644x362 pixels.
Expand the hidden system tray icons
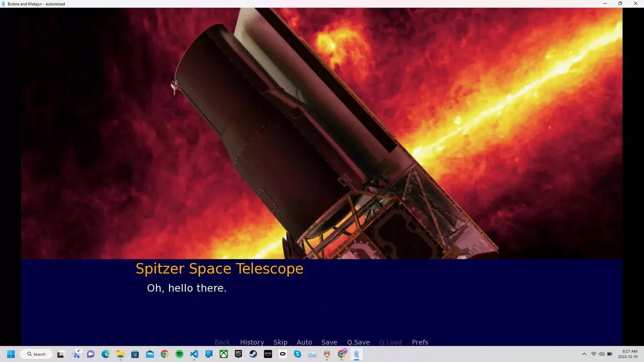(584, 354)
